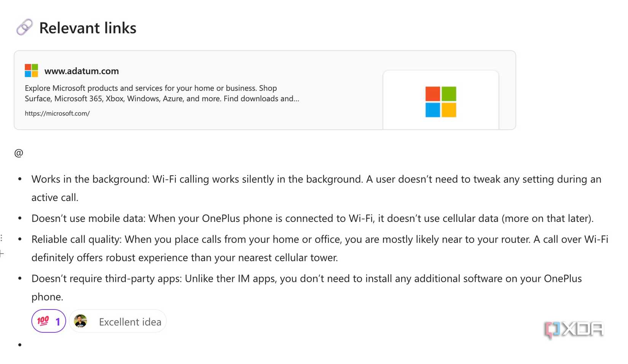
Task: Click the Relevant links heading text
Action: 88,28
